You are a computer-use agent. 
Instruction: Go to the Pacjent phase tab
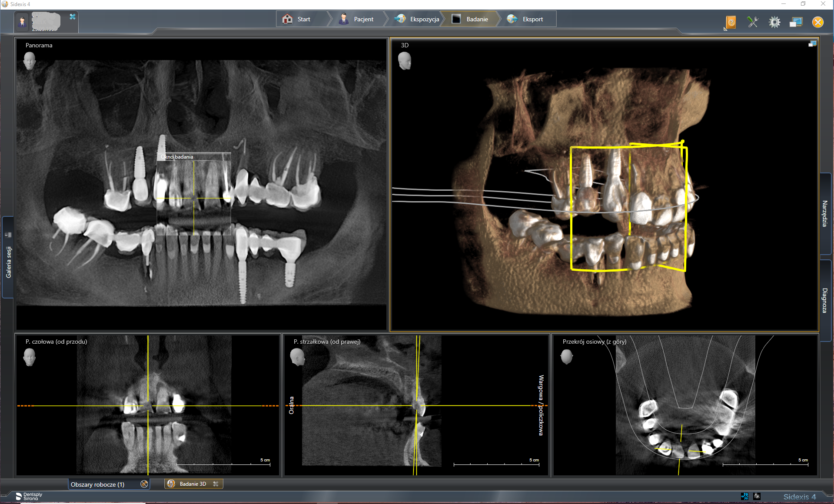(x=356, y=19)
